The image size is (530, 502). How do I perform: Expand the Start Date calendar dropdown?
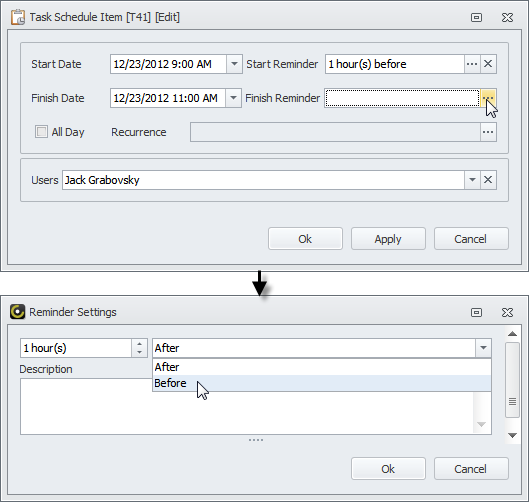[234, 64]
